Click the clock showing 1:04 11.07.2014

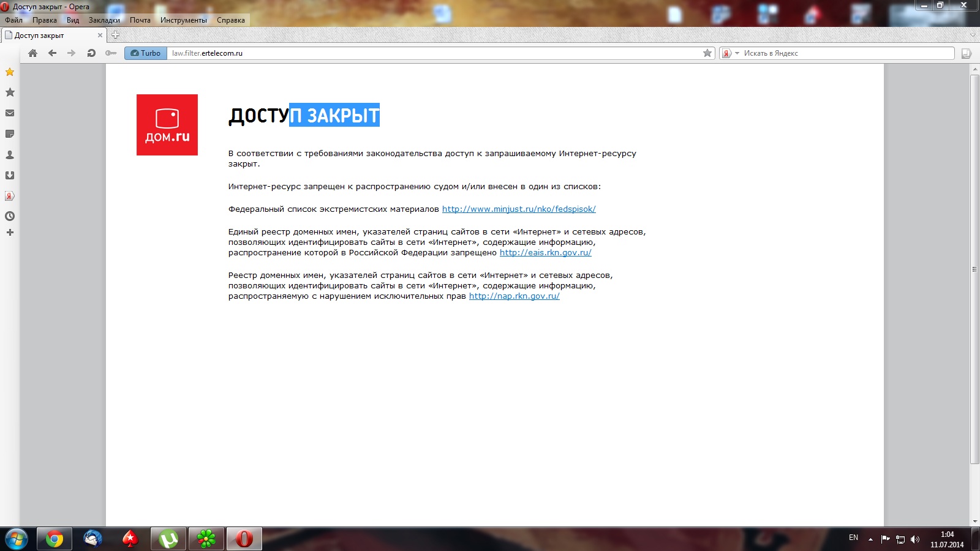947,539
